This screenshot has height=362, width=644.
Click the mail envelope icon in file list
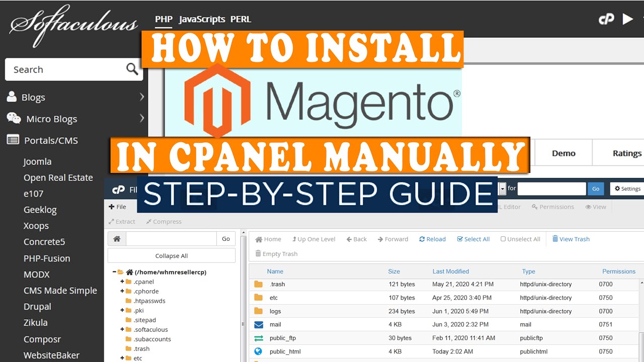click(259, 324)
